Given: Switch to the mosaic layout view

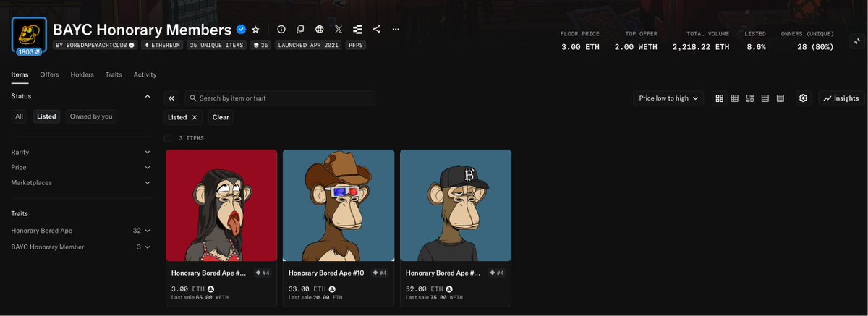Looking at the screenshot, I should (x=750, y=98).
